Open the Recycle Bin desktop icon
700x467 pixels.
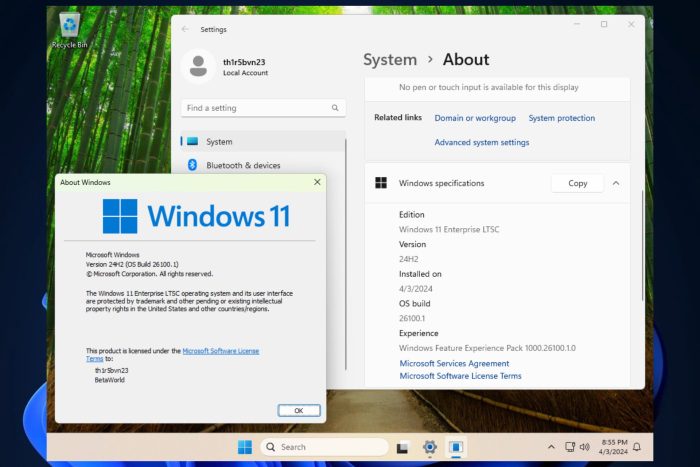(70, 30)
